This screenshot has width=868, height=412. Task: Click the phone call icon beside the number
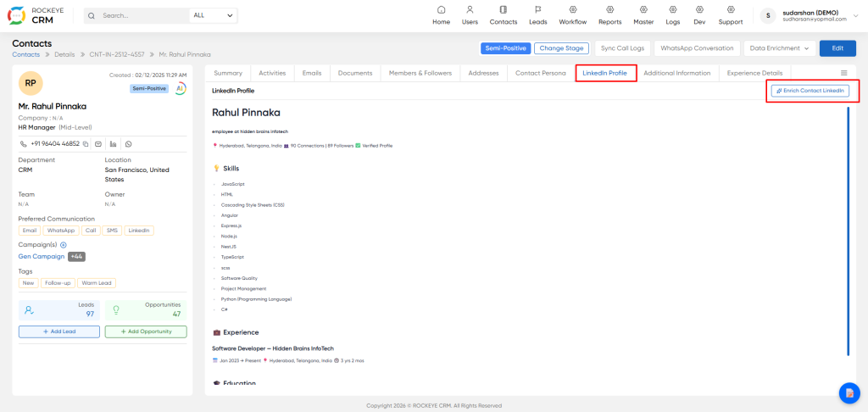23,144
